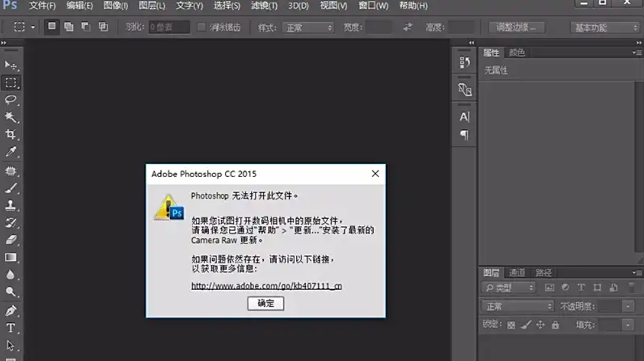Screen dimensions: 644x361
Task: Expand the layer blend mode 正常 dropdown
Action: tap(517, 306)
